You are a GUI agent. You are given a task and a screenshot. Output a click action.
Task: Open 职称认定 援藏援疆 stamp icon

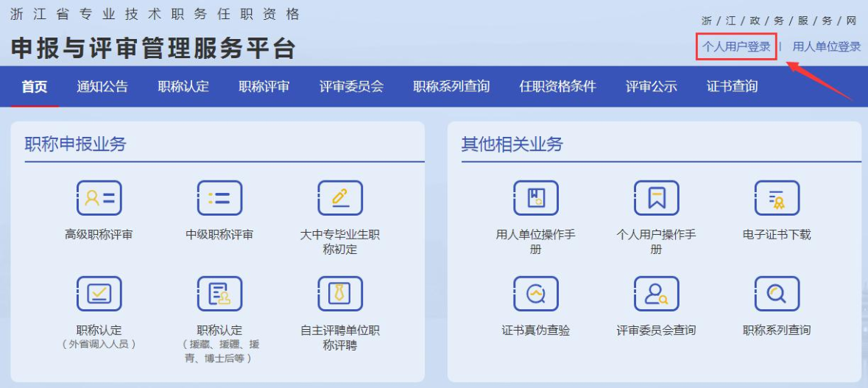219,294
